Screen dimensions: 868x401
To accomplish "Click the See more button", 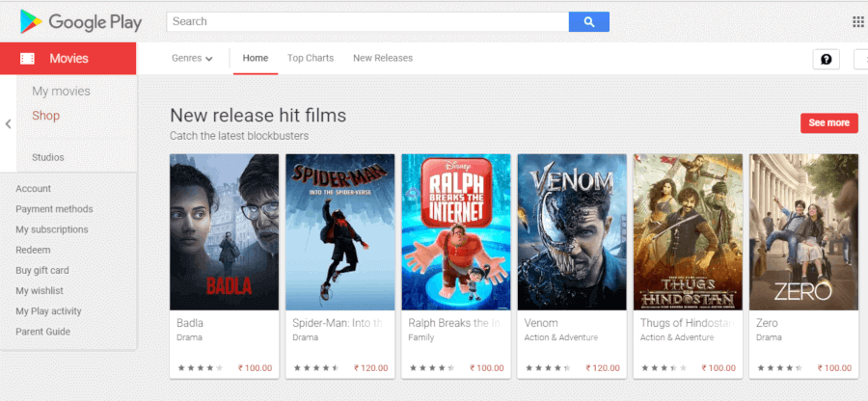I will pyautogui.click(x=828, y=122).
